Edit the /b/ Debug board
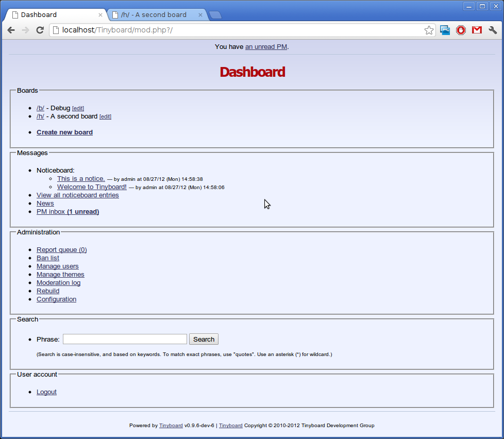Image resolution: width=504 pixels, height=439 pixels. [x=78, y=109]
